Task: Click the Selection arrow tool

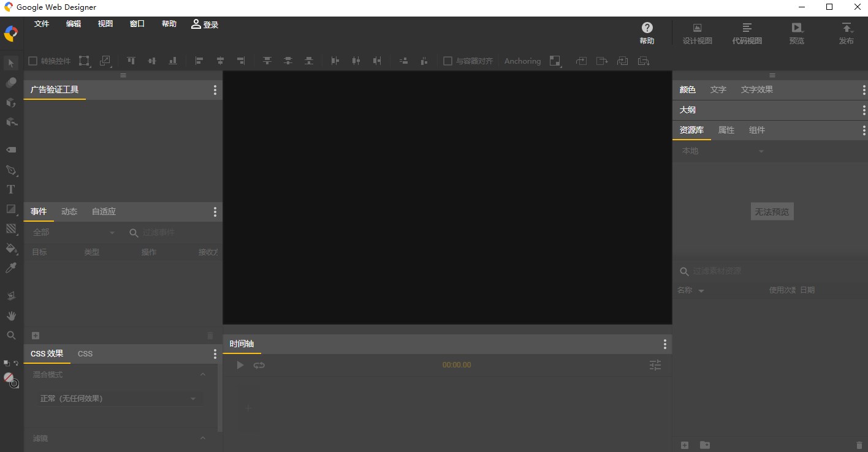Action: [11, 62]
